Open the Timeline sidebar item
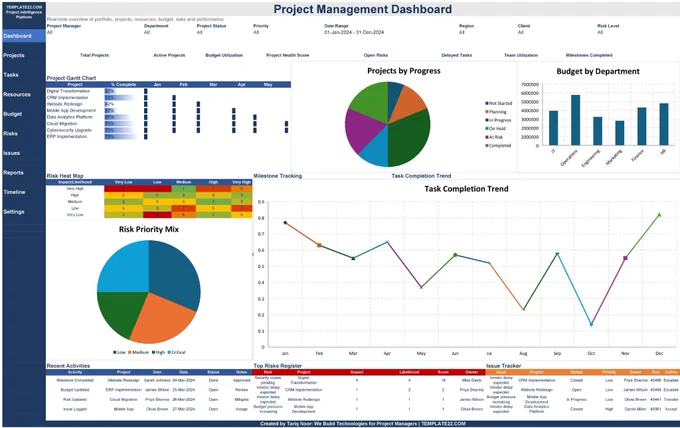 coord(14,192)
